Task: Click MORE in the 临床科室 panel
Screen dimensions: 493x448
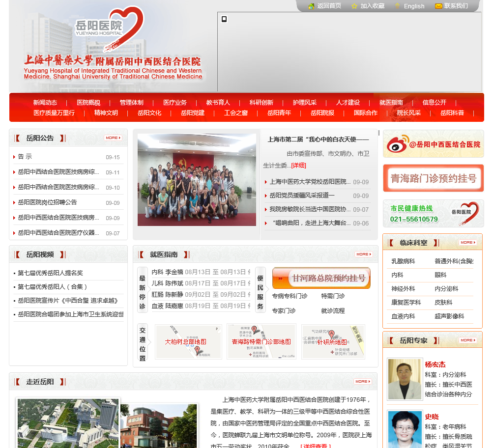Action: coord(468,243)
